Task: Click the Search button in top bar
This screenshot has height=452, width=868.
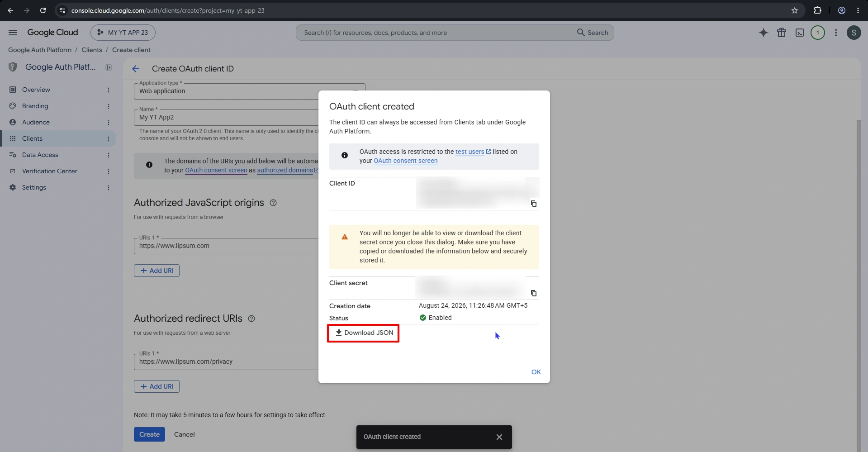Action: click(593, 33)
